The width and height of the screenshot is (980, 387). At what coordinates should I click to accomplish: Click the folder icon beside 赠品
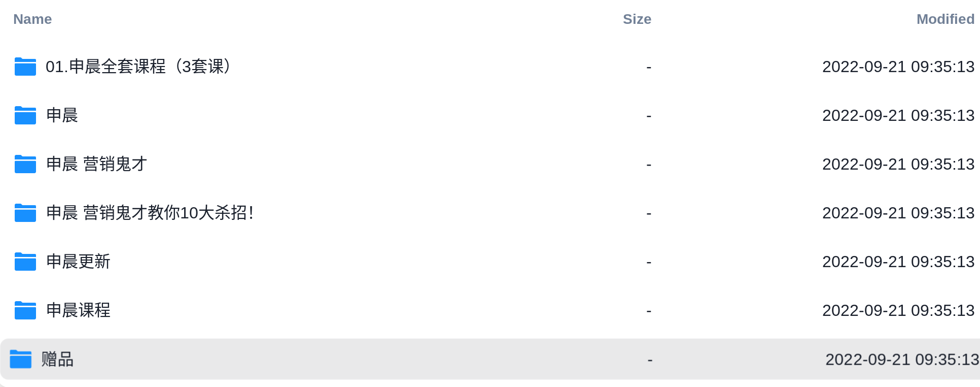(21, 359)
